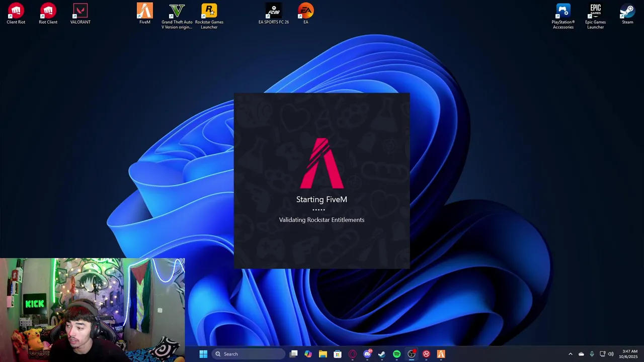Open Copilot from the taskbar

point(308,354)
